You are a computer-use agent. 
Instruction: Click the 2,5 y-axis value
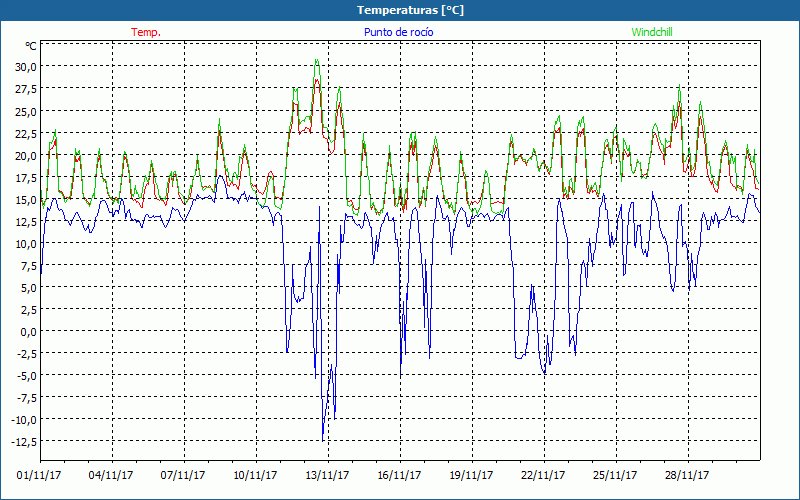click(29, 310)
